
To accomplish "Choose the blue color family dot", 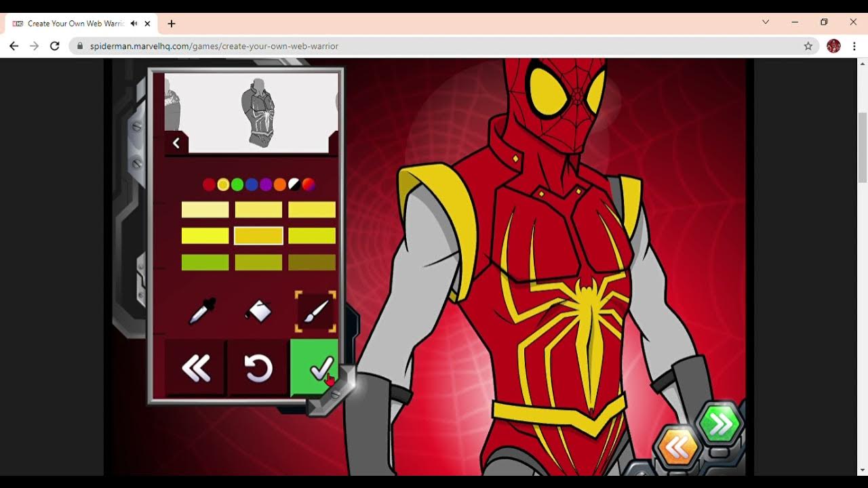I will [252, 184].
